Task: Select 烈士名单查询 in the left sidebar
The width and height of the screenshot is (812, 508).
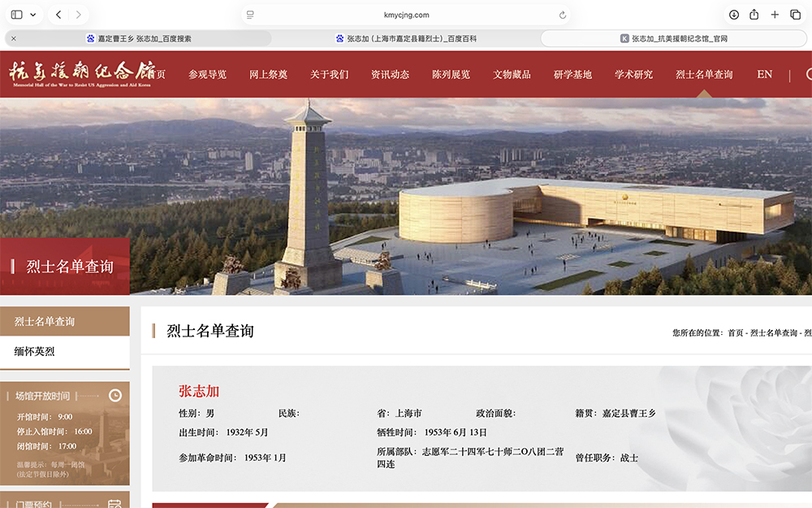Action: pyautogui.click(x=65, y=321)
